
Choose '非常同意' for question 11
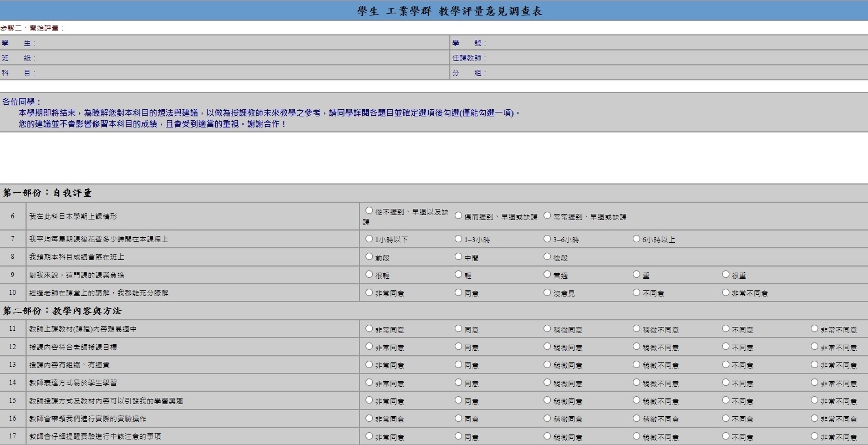tap(369, 329)
